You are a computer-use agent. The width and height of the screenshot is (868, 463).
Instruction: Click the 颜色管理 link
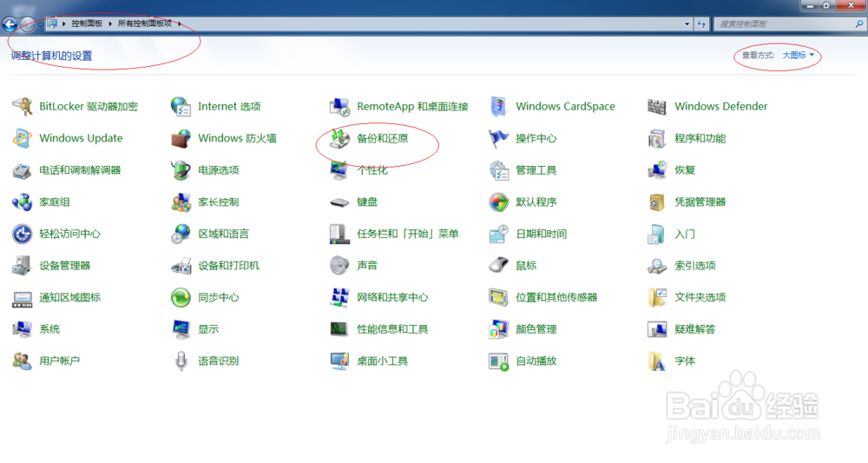pos(536,329)
